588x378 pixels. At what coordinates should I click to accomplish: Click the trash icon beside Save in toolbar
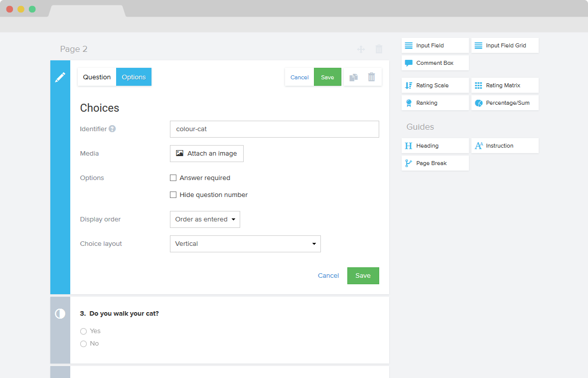[x=372, y=77]
